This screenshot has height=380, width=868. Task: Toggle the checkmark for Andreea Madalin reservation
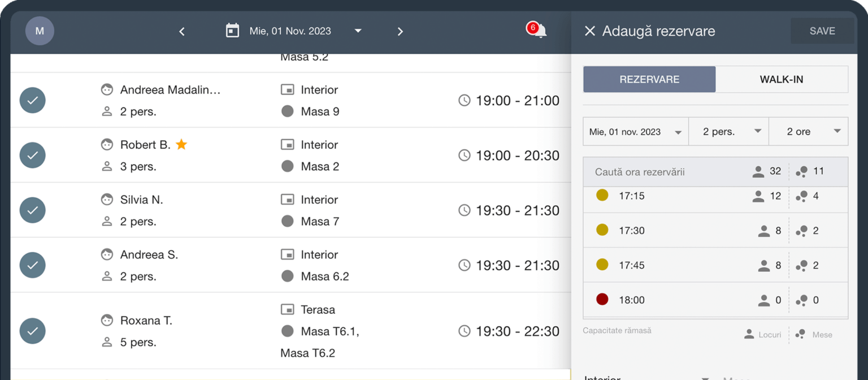[x=33, y=101]
